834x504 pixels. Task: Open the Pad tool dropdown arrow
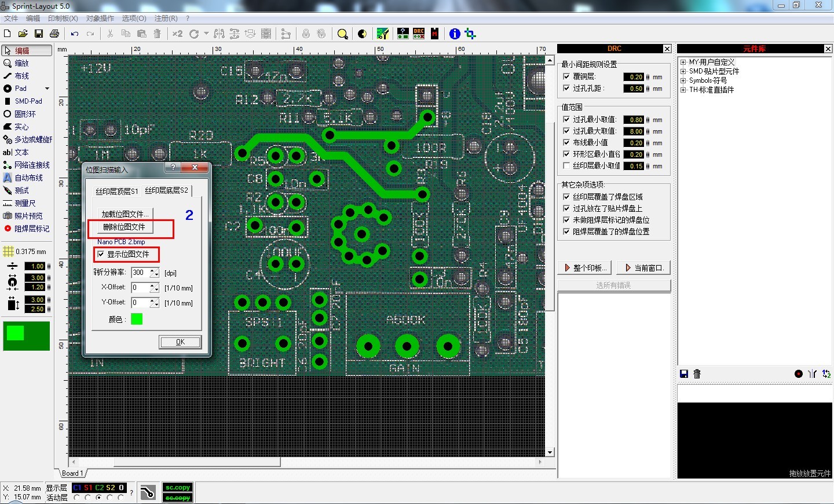pyautogui.click(x=47, y=89)
